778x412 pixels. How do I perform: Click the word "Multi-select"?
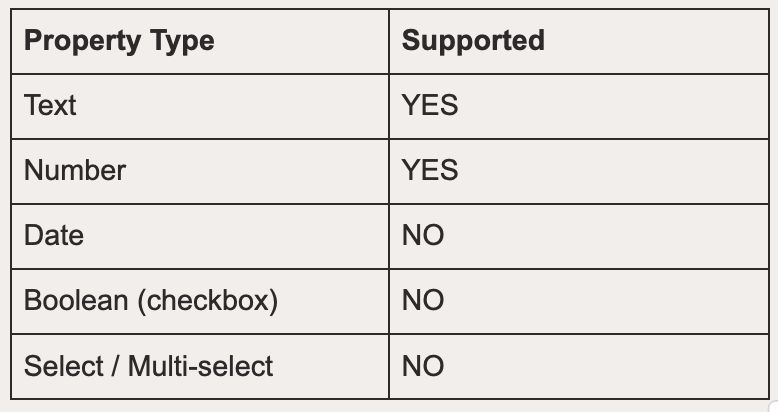point(200,366)
